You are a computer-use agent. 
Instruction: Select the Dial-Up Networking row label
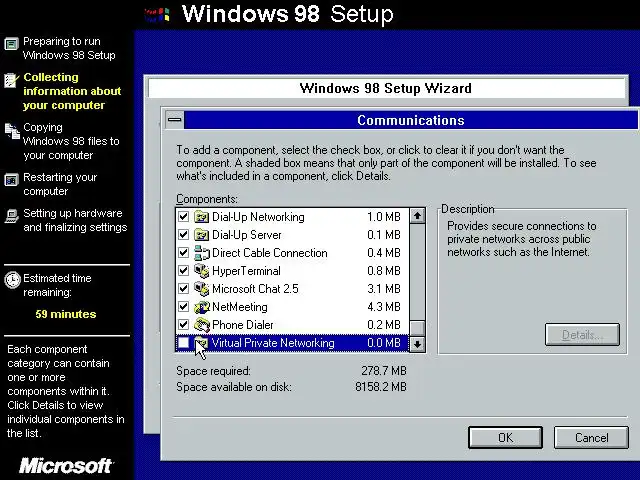[x=258, y=217]
